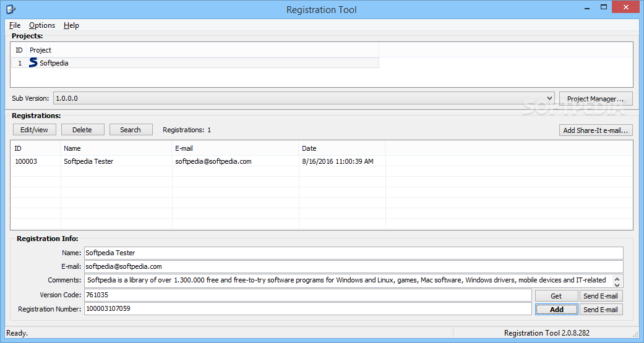Close the Registration Tool window
644x343 pixels.
(626, 7)
